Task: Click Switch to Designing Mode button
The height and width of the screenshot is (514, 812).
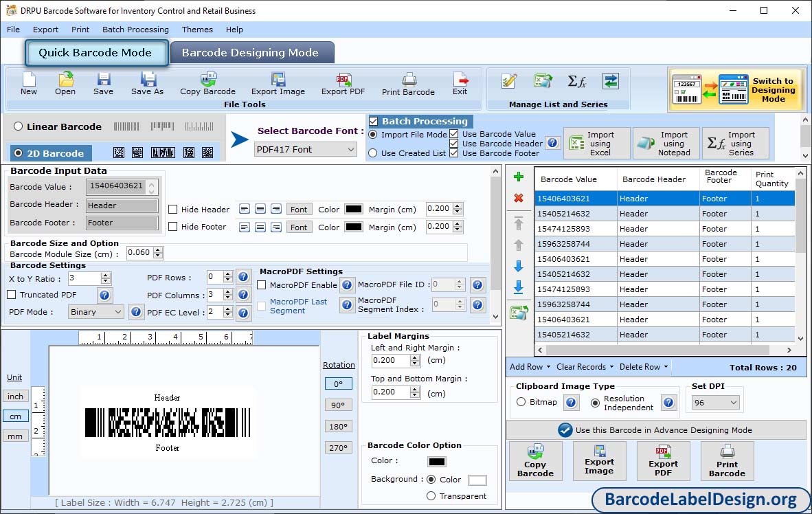Action: pyautogui.click(x=737, y=89)
